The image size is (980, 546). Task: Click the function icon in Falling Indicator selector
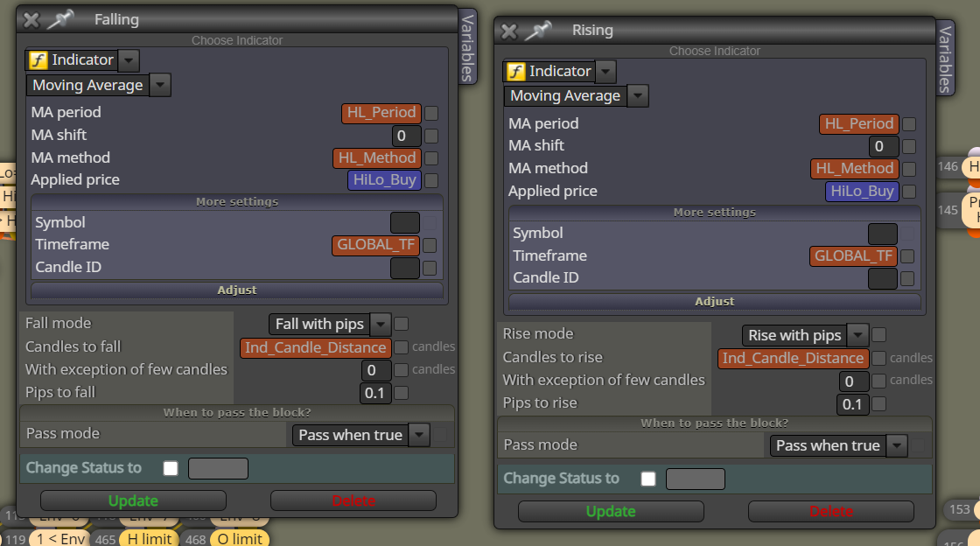[x=38, y=60]
